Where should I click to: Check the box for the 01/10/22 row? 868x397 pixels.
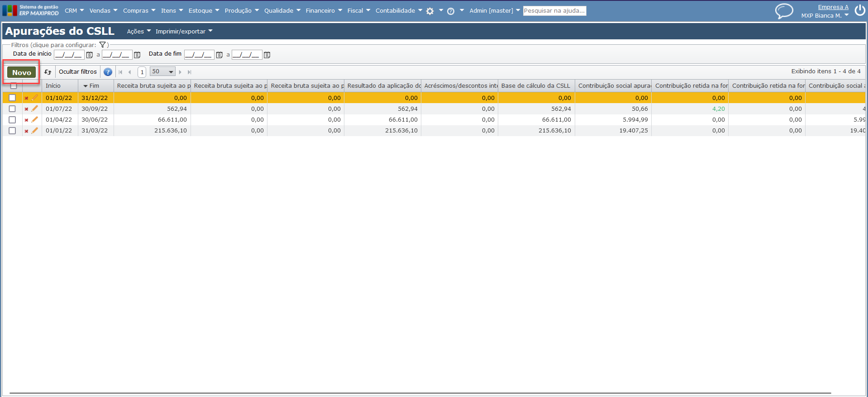(x=12, y=98)
